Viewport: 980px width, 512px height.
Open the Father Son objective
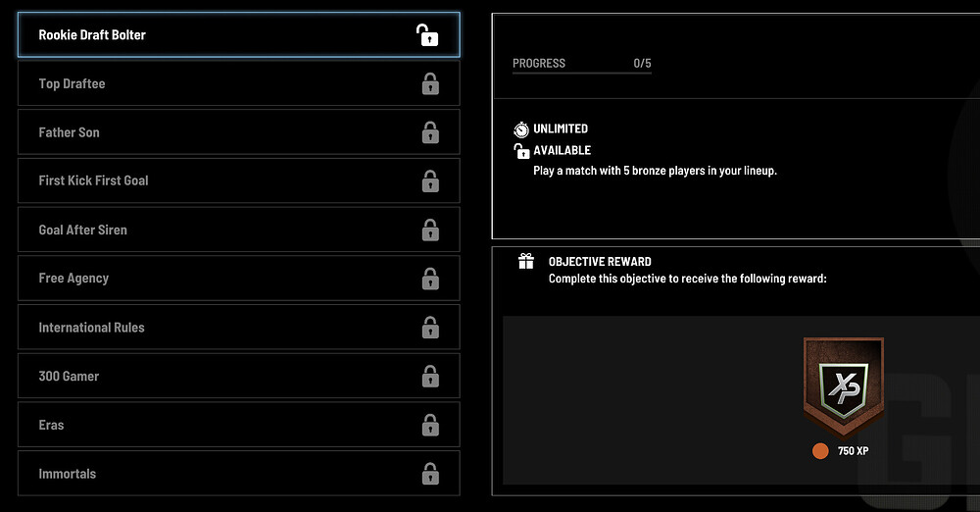(x=238, y=132)
